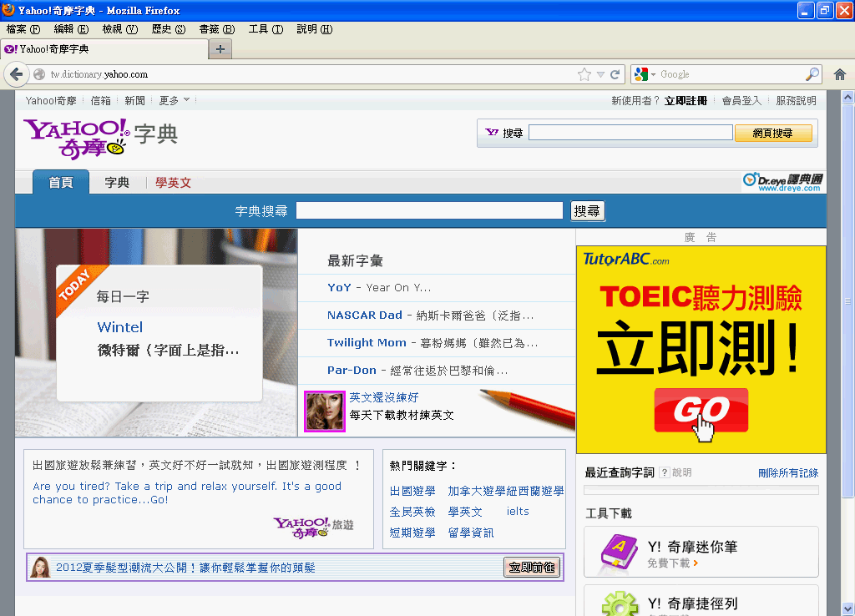Image resolution: width=855 pixels, height=616 pixels.
Task: Click the Reload page icon
Action: 615,74
